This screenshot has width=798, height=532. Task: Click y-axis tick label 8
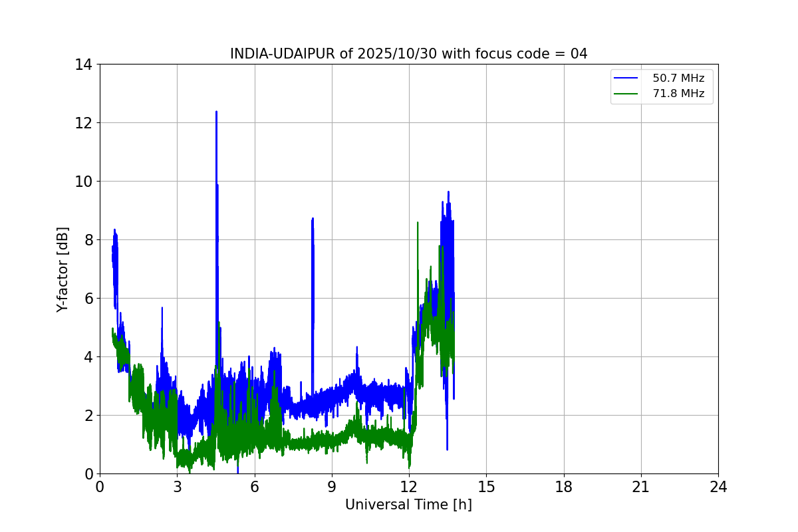88,240
